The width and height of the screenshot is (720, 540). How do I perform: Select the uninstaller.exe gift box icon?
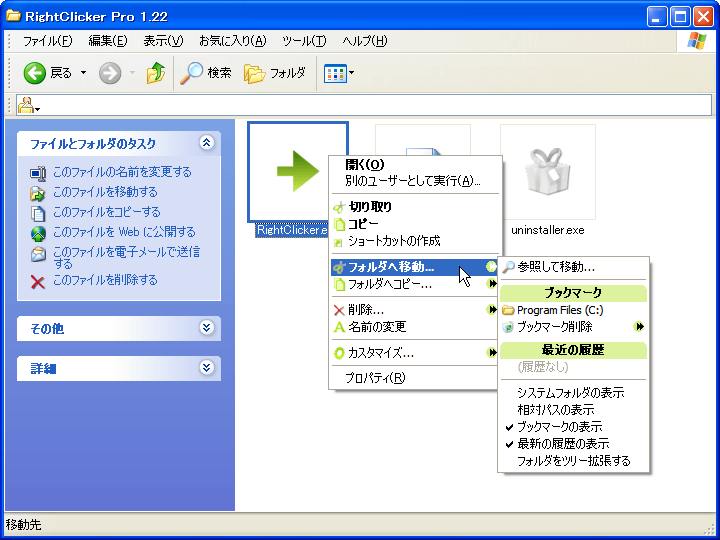548,171
